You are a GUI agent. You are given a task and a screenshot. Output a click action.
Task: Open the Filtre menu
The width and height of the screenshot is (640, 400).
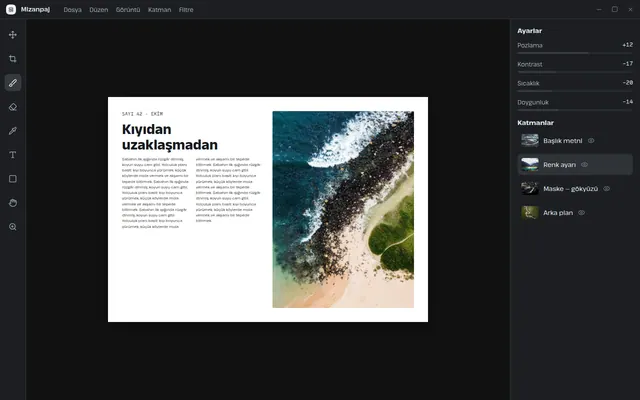point(186,10)
